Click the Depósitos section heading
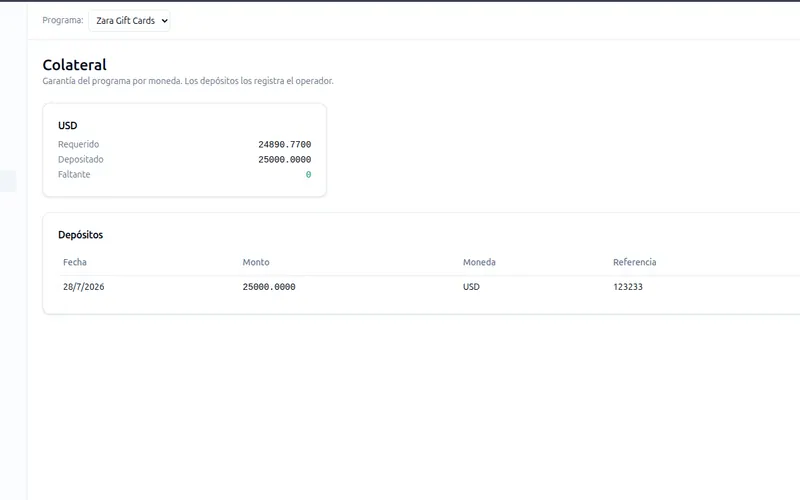The image size is (800, 500). click(81, 235)
